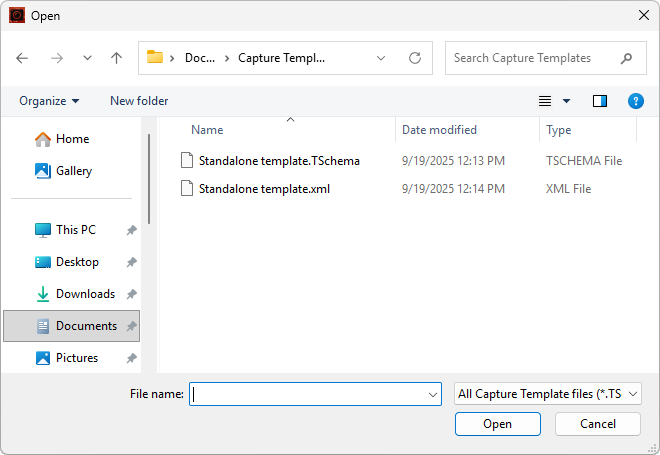Viewport: 660px width, 455px height.
Task: Click the navigation pane scrollbar
Action: tap(149, 179)
